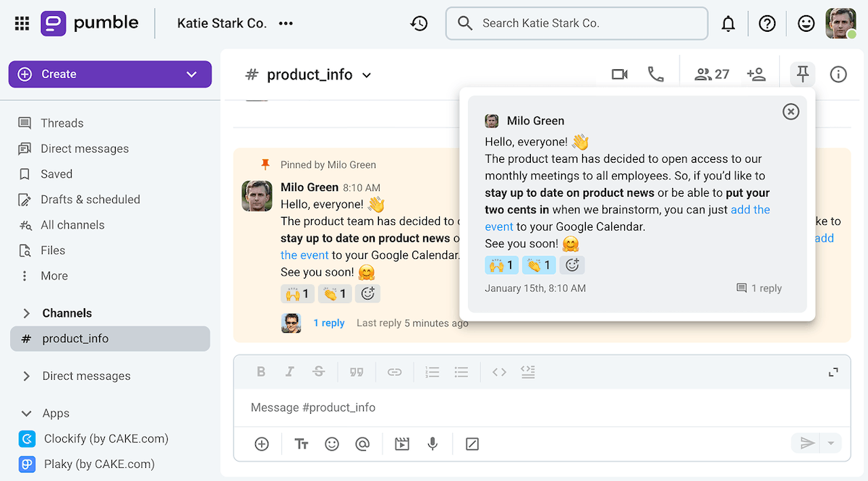Screen dimensions: 868x481
Task: Toggle the 👏 reaction in the pinned popup
Action: [538, 265]
